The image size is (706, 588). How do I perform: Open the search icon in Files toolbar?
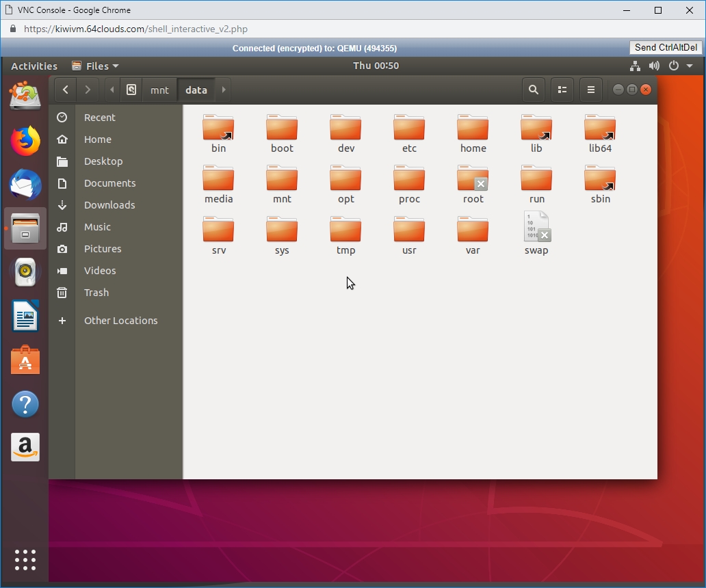pos(533,90)
